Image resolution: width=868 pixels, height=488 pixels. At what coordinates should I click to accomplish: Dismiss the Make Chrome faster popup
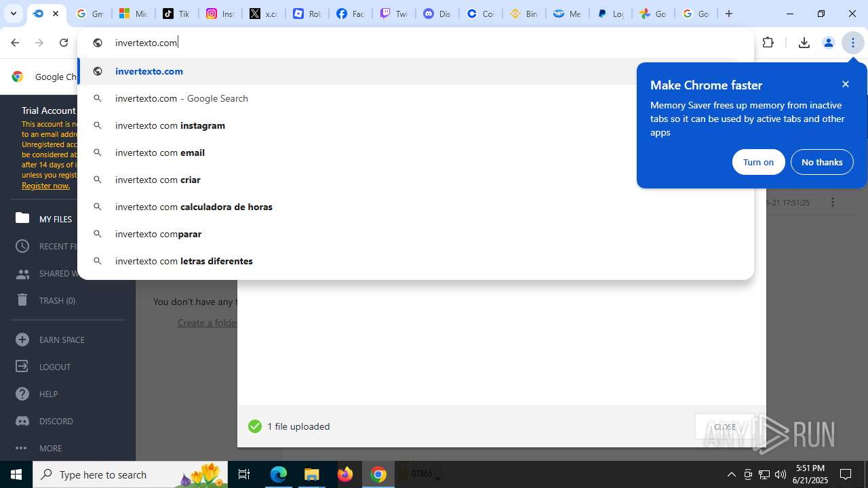point(846,84)
